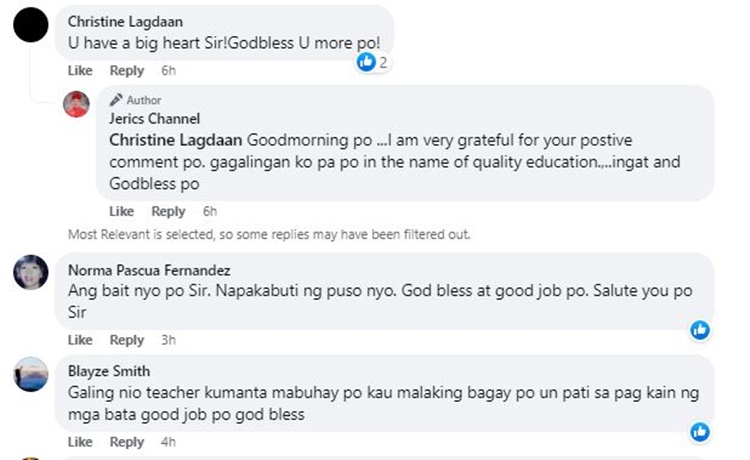
Task: Click the Author pen badge icon
Action: pyautogui.click(x=116, y=100)
